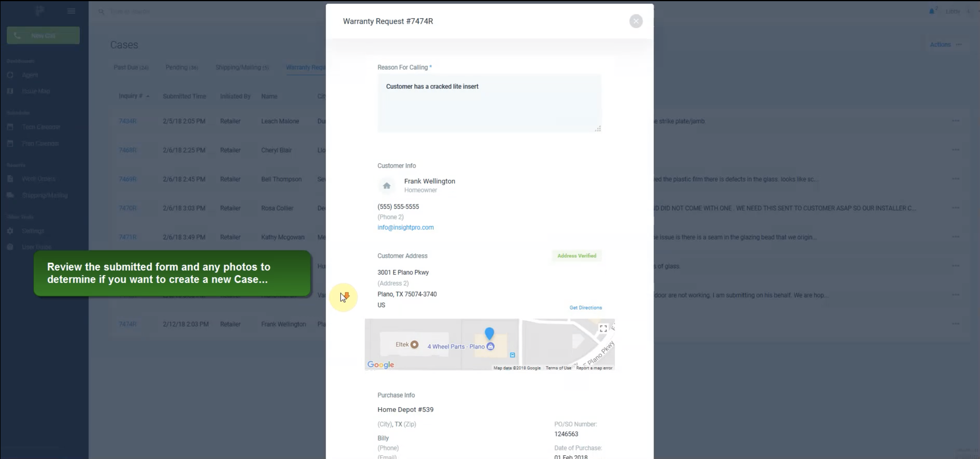Click the Home Depot #539 purchase text
This screenshot has height=459, width=980.
click(405, 410)
